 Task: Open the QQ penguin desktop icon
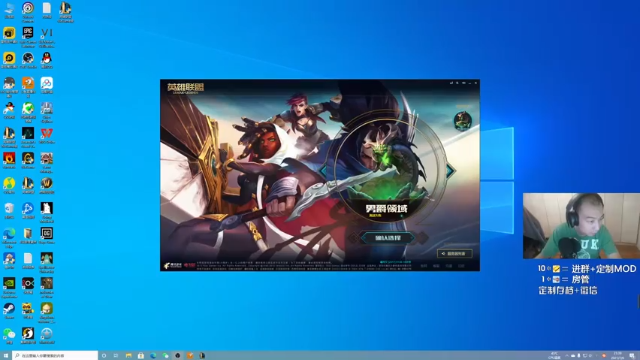[x=47, y=58]
